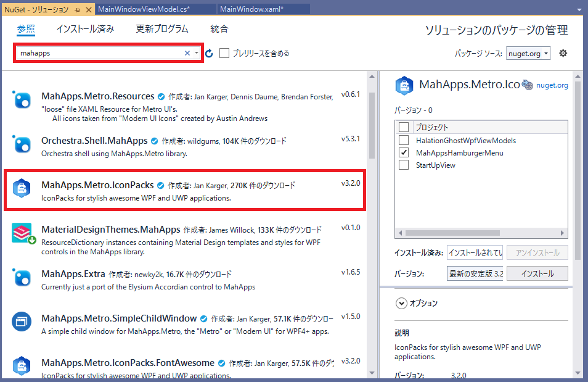Click the detail pane vertical scrollbar thumb
The image size is (588, 382).
(x=578, y=170)
